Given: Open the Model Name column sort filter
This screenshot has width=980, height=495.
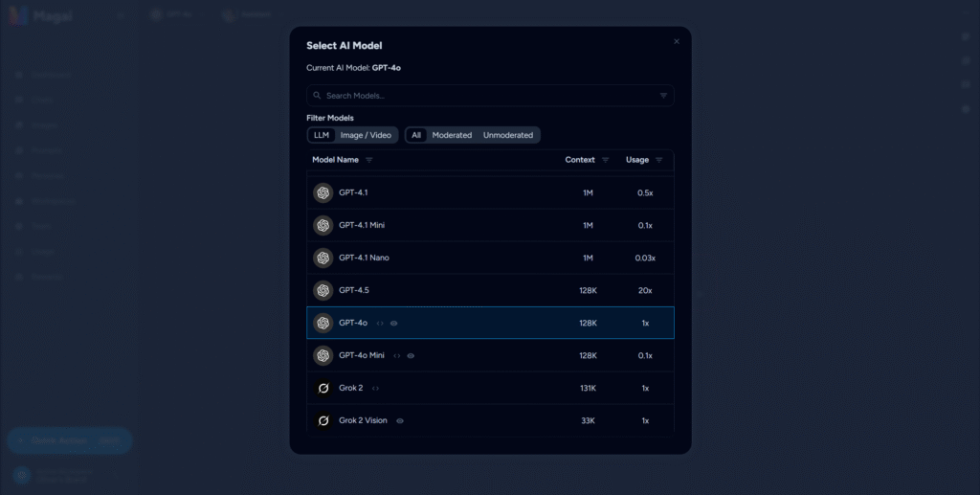Looking at the screenshot, I should 369,160.
